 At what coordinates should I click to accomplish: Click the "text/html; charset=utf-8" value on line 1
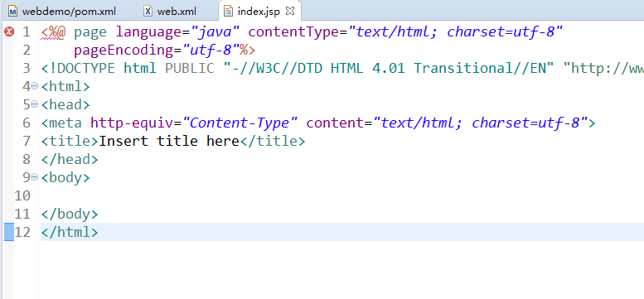pos(455,32)
